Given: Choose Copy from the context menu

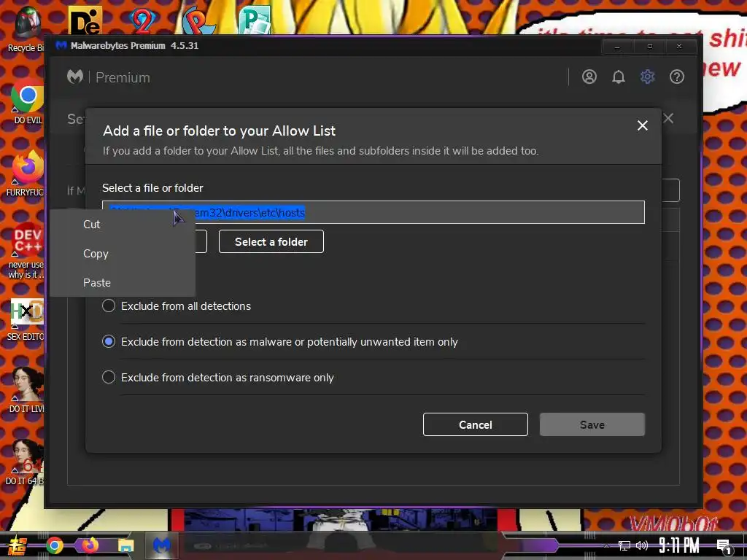Looking at the screenshot, I should pos(96,253).
